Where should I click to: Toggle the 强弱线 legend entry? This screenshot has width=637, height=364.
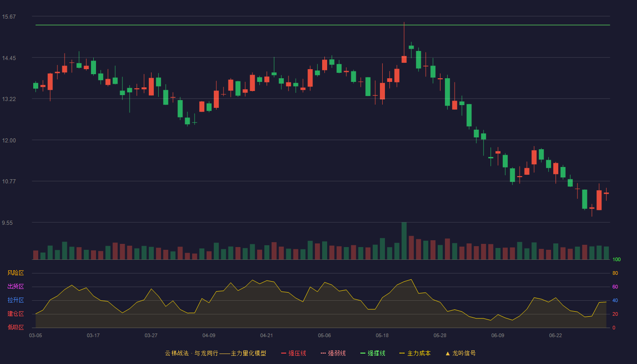pos(333,353)
